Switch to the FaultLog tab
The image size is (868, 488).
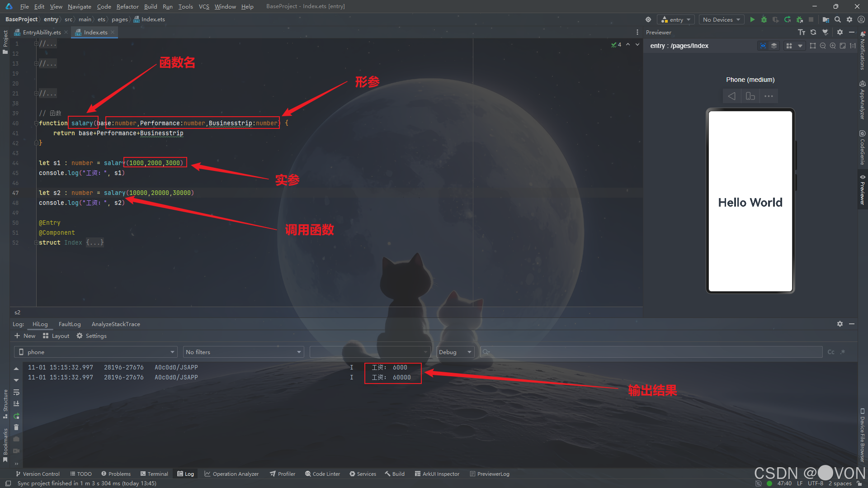click(x=70, y=324)
